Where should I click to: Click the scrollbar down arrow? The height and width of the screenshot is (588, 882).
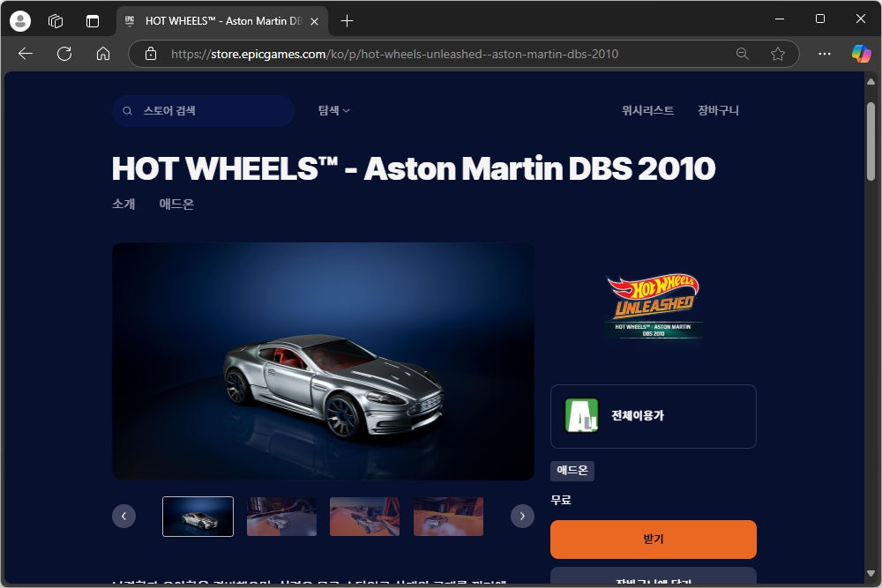[871, 573]
